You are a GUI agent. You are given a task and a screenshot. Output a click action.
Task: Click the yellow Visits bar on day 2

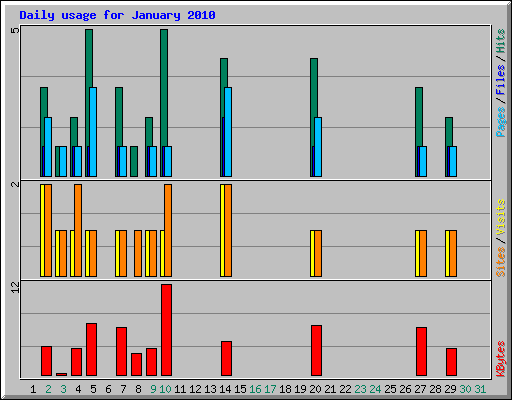click(x=42, y=230)
